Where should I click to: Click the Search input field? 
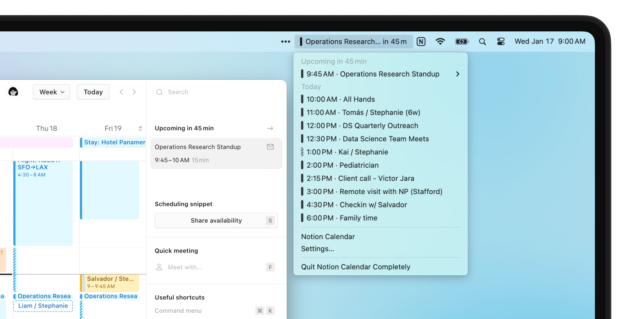point(189,92)
